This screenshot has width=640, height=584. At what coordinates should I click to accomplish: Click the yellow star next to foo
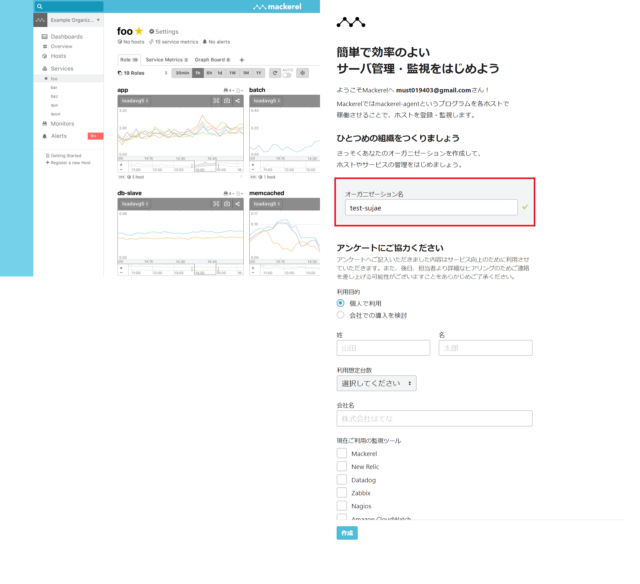139,31
